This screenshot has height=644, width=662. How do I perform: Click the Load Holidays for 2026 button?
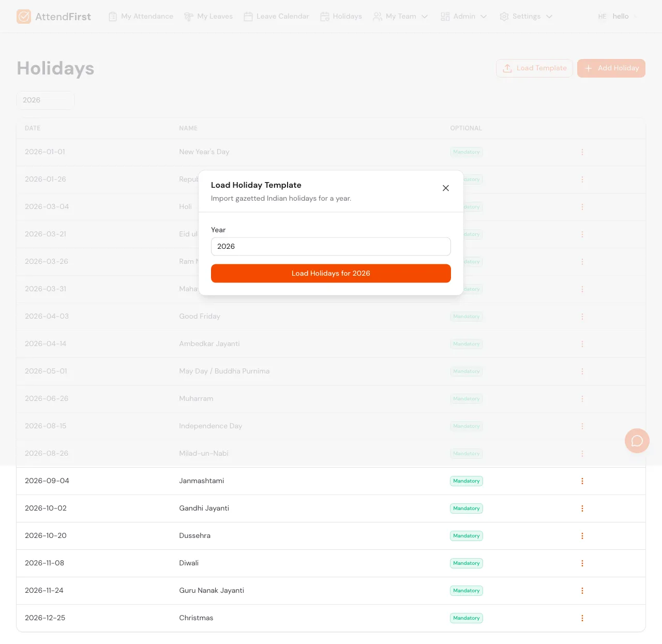pos(330,273)
